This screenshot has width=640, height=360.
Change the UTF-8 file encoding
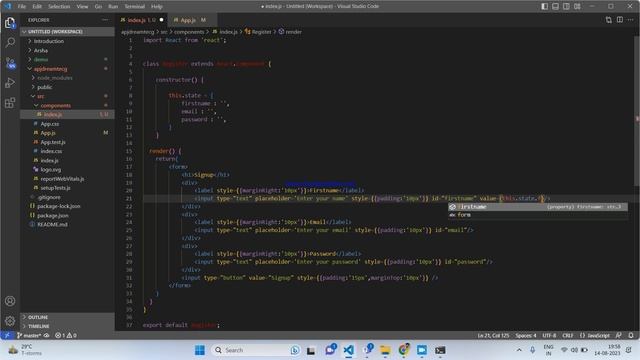pos(549,335)
